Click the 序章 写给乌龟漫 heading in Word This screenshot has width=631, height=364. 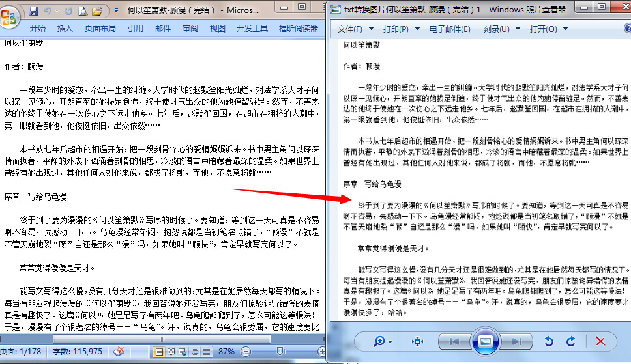coord(35,197)
